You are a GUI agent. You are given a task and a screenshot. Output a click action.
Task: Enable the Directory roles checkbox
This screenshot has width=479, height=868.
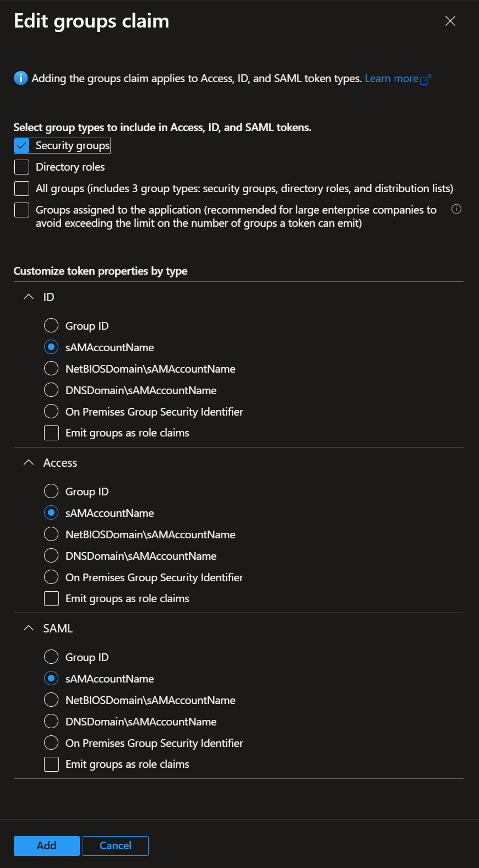[21, 167]
